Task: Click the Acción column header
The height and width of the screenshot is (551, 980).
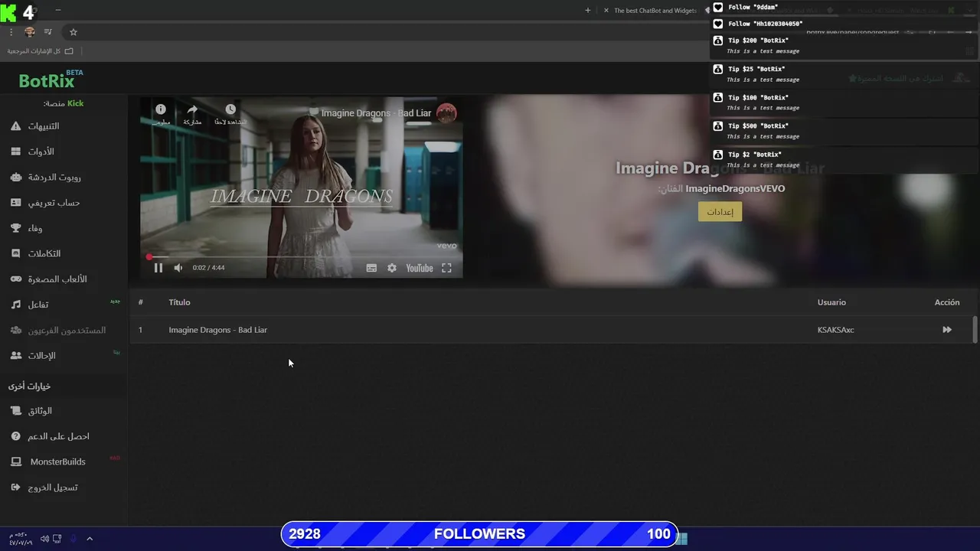Action: (x=947, y=302)
